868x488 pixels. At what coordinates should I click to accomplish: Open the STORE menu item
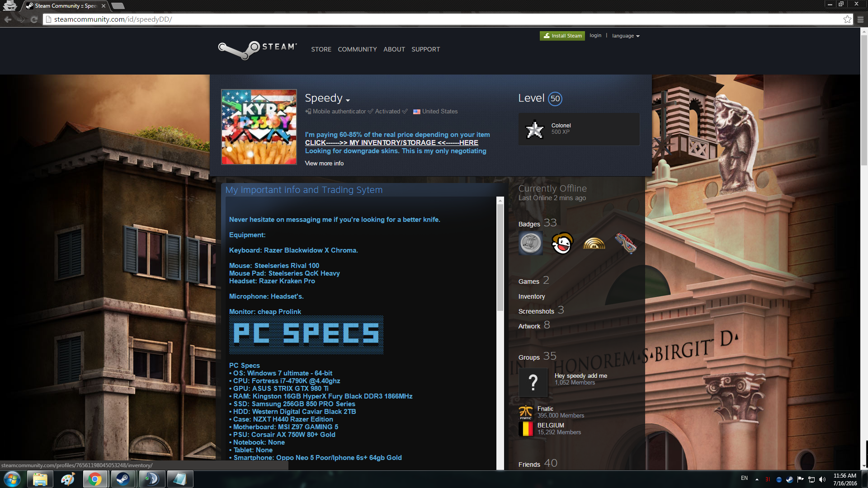pos(321,49)
